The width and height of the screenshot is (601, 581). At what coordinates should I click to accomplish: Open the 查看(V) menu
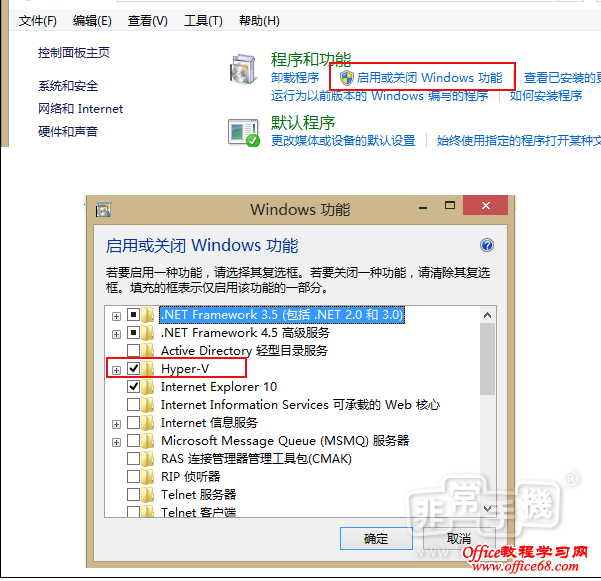(148, 21)
